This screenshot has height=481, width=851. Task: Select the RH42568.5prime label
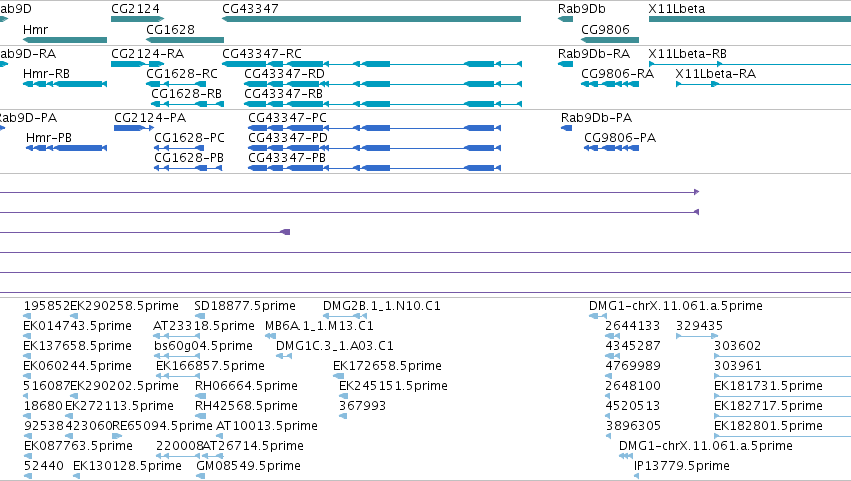coord(246,406)
